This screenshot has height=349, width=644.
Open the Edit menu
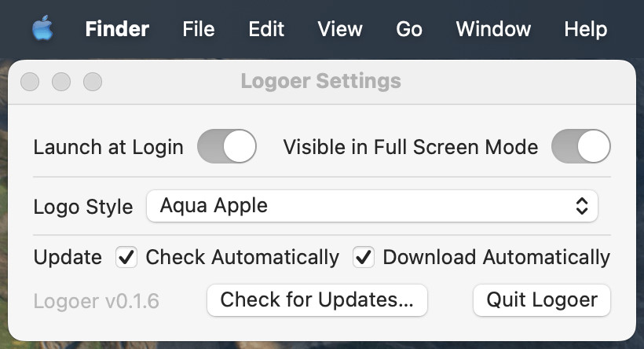pos(266,29)
